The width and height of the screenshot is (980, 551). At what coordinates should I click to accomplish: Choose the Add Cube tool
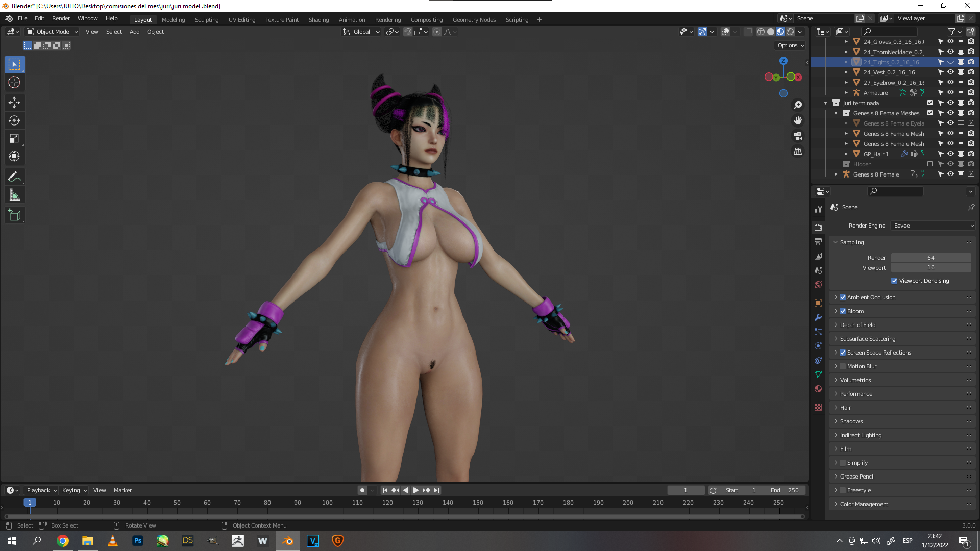14,215
